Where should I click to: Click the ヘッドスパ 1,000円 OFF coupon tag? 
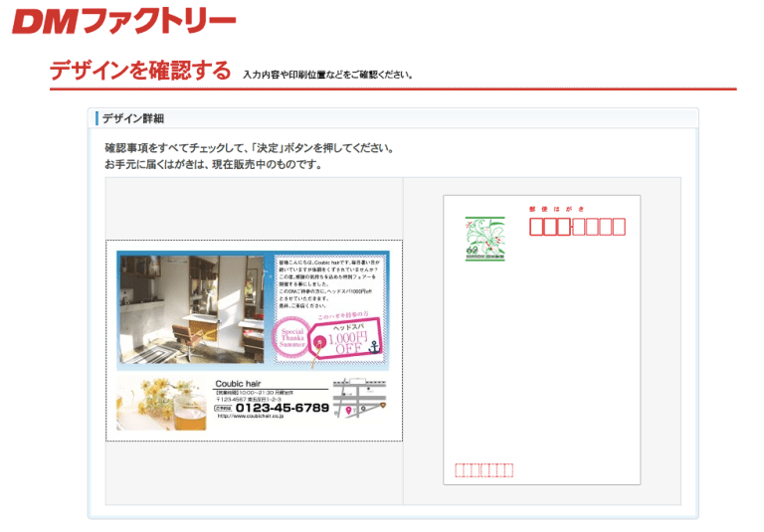347,339
